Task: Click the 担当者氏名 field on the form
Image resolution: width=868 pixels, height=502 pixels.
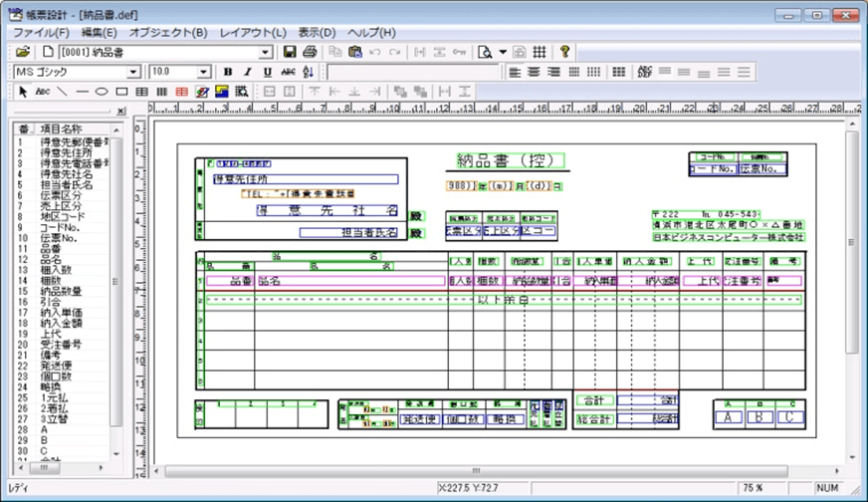Action: [x=348, y=233]
